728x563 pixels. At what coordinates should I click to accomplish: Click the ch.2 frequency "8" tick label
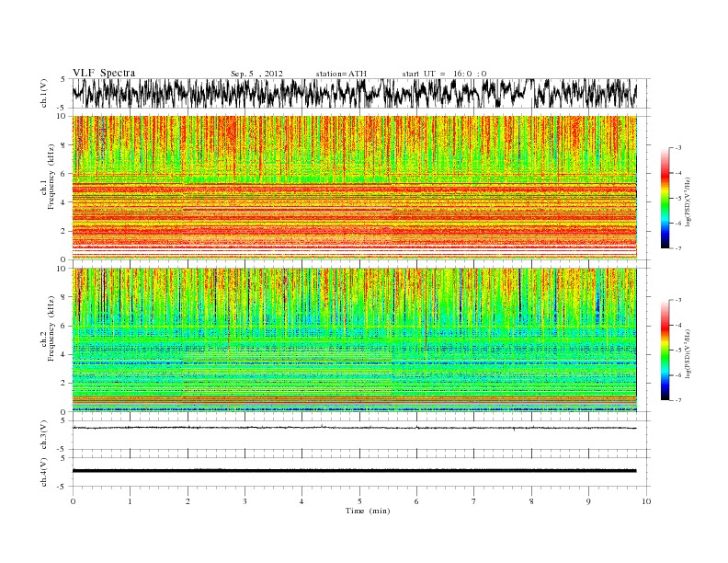pos(64,297)
